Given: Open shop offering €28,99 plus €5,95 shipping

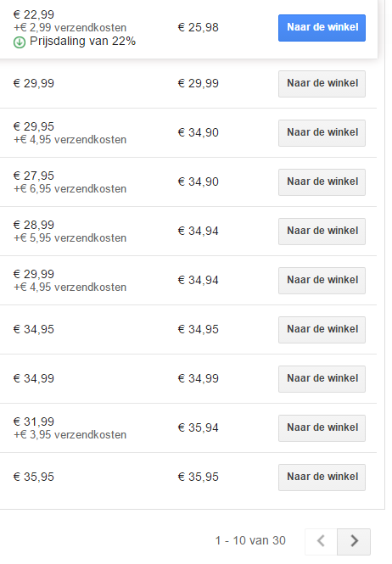Looking at the screenshot, I should tap(322, 232).
